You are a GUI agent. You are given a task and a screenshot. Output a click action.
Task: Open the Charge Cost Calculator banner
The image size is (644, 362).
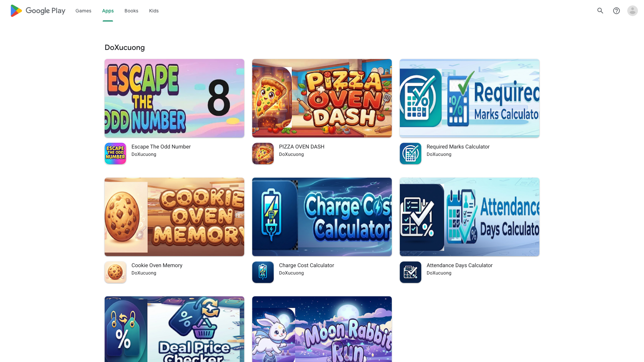point(322,217)
